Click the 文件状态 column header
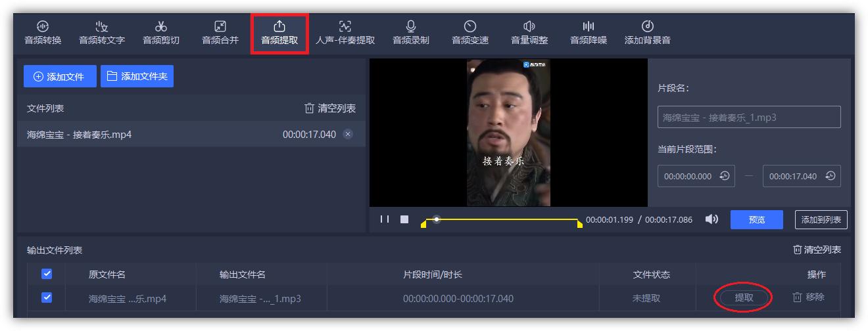Viewport: 868px width, 331px height. (x=652, y=275)
